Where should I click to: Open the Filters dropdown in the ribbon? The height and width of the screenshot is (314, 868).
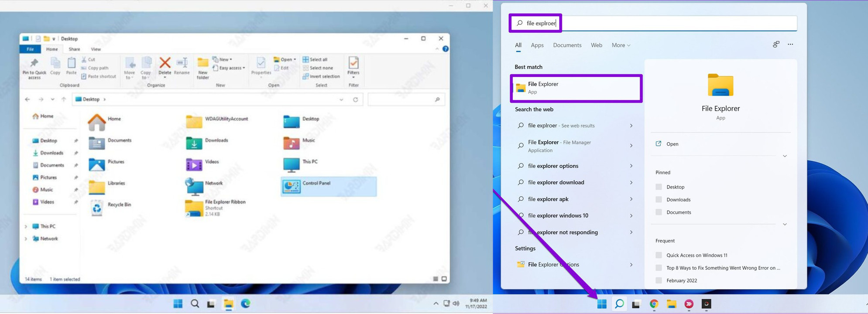pos(353,68)
